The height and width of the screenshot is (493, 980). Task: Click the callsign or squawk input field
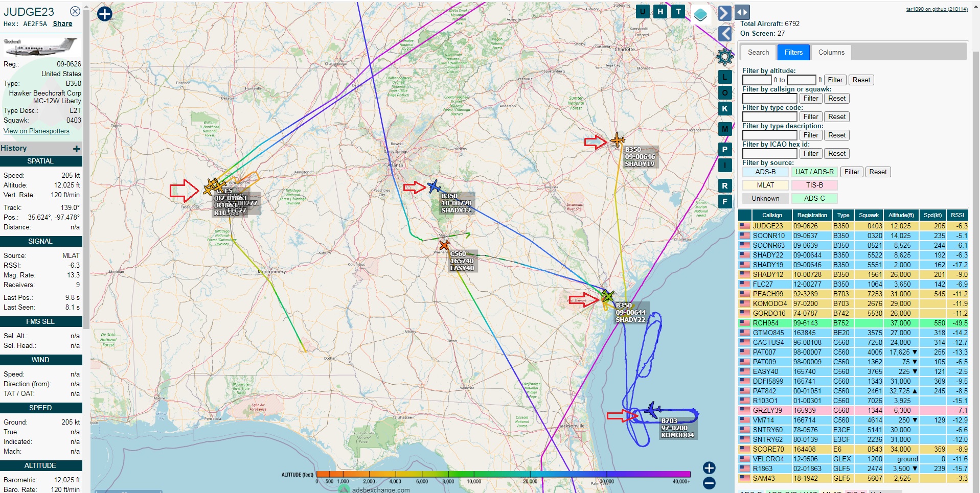coord(769,98)
